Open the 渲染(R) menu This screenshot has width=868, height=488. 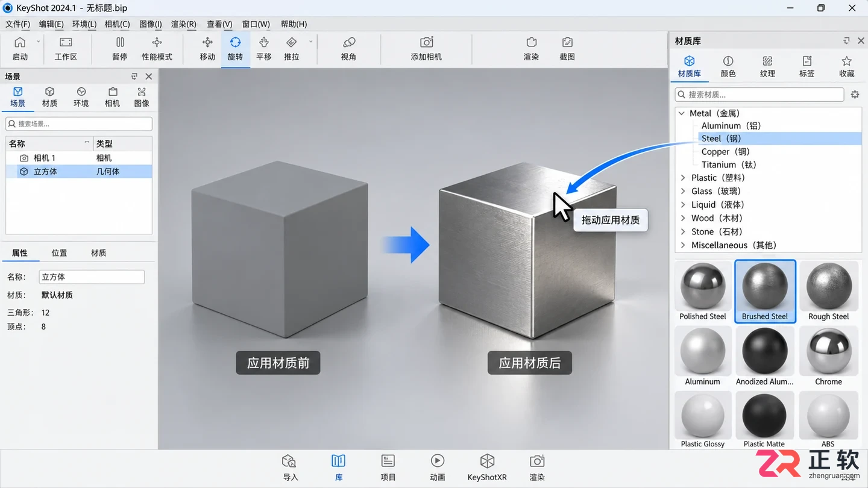click(184, 24)
